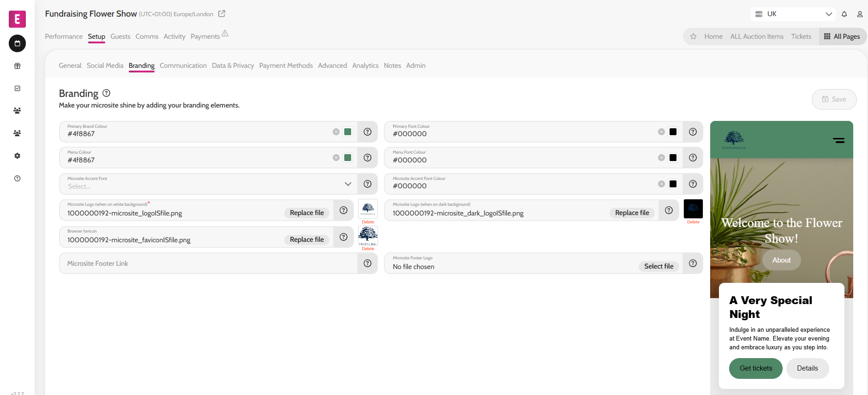Open the Analytics tab
868x395 pixels.
point(365,66)
